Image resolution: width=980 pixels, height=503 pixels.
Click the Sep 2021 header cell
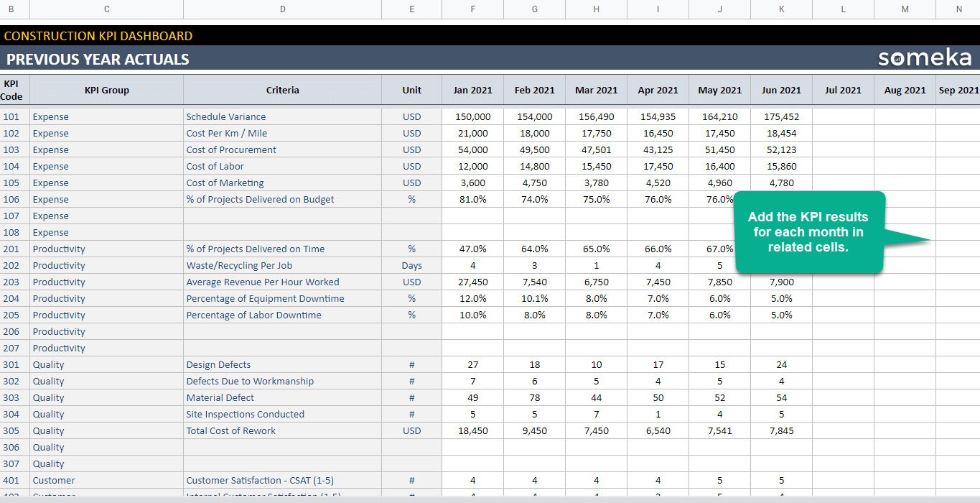958,90
